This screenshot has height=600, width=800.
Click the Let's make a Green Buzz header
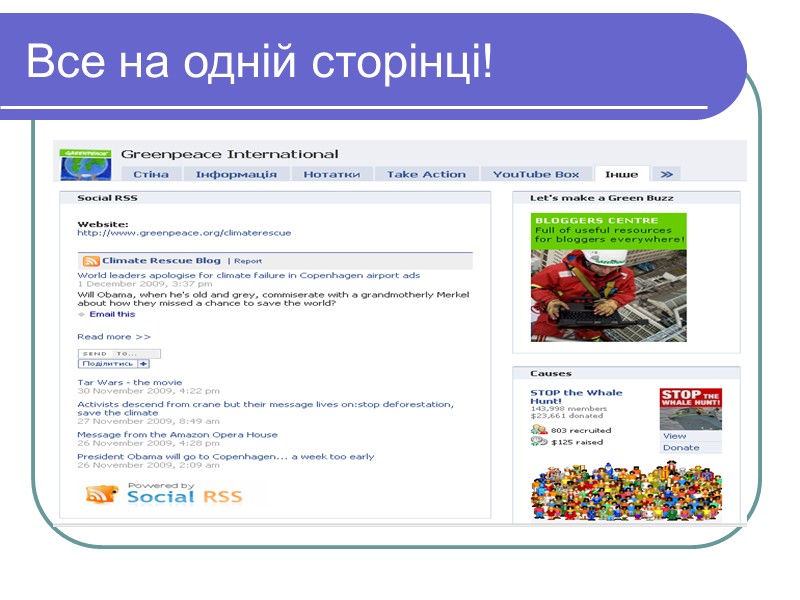[627, 198]
